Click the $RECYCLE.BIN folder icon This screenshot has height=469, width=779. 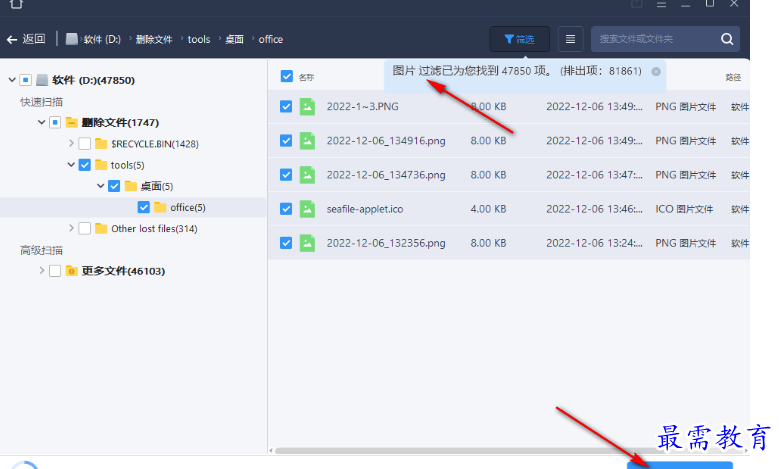pos(101,143)
